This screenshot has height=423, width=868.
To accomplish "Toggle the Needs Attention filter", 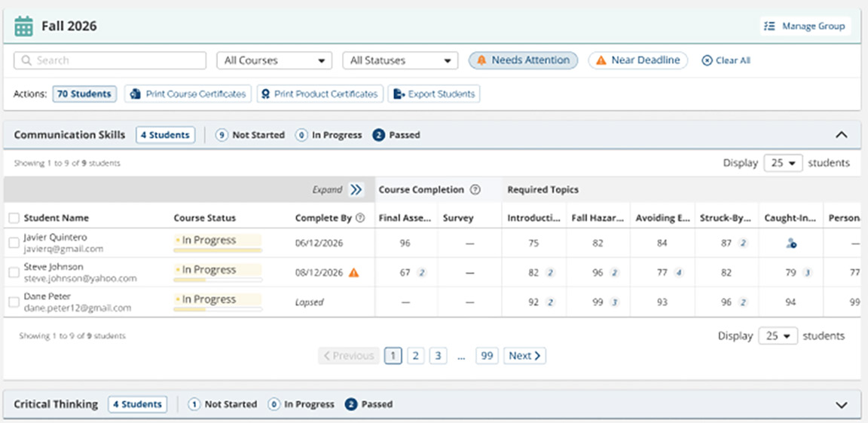I will click(x=523, y=60).
